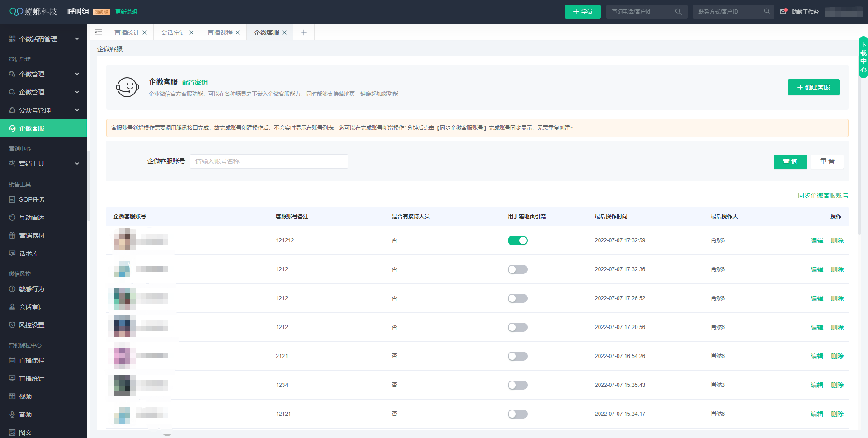This screenshot has height=438, width=868.
Task: Disable landing page traffic toggle for account 121212
Action: [x=517, y=240]
